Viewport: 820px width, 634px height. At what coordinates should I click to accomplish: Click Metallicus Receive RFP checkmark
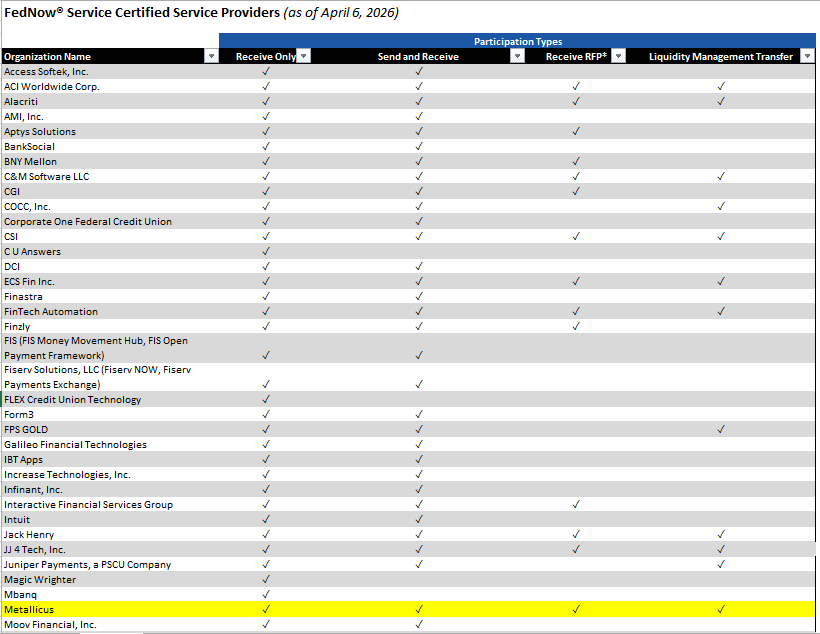[576, 609]
